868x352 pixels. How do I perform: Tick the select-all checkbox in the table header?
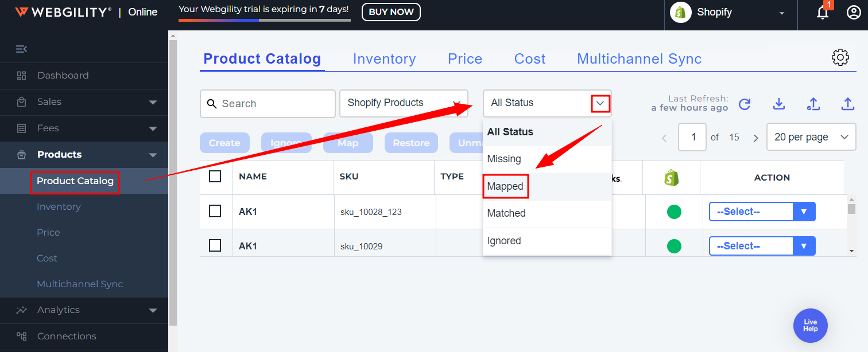(x=215, y=177)
